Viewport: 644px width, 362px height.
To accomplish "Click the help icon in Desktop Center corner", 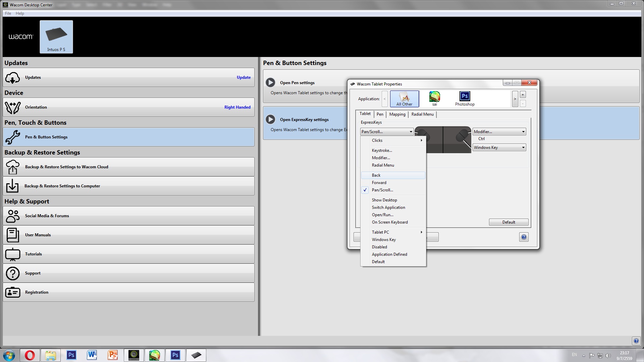I will click(x=636, y=341).
